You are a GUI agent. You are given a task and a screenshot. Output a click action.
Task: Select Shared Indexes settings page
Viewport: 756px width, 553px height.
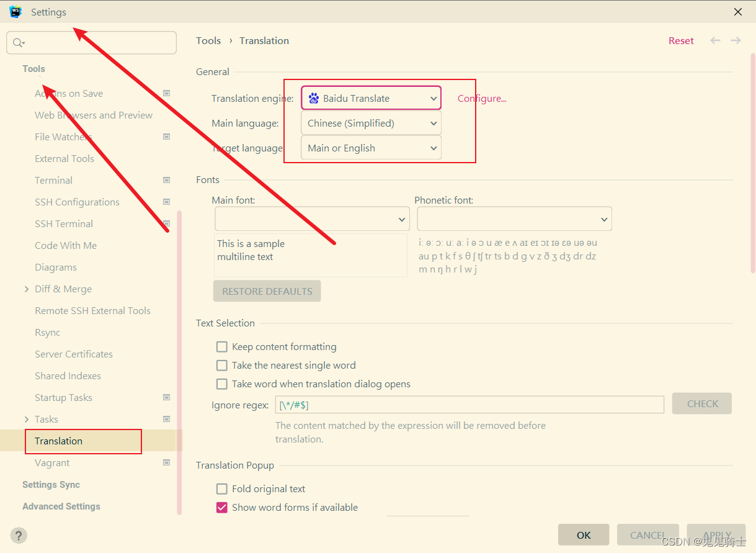68,375
